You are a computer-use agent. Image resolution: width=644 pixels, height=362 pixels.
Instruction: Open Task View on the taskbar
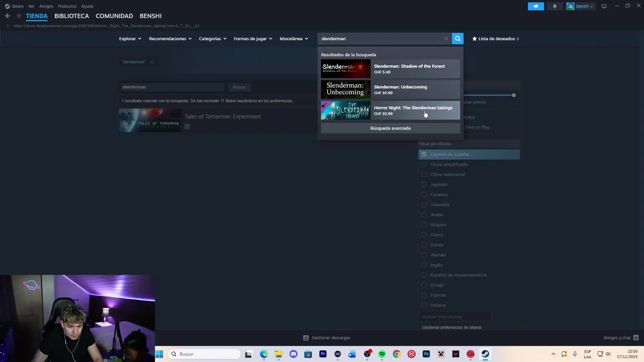coord(249,354)
